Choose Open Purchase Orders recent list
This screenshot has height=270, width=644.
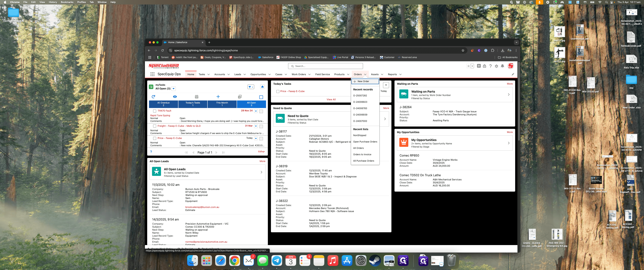coord(365,142)
